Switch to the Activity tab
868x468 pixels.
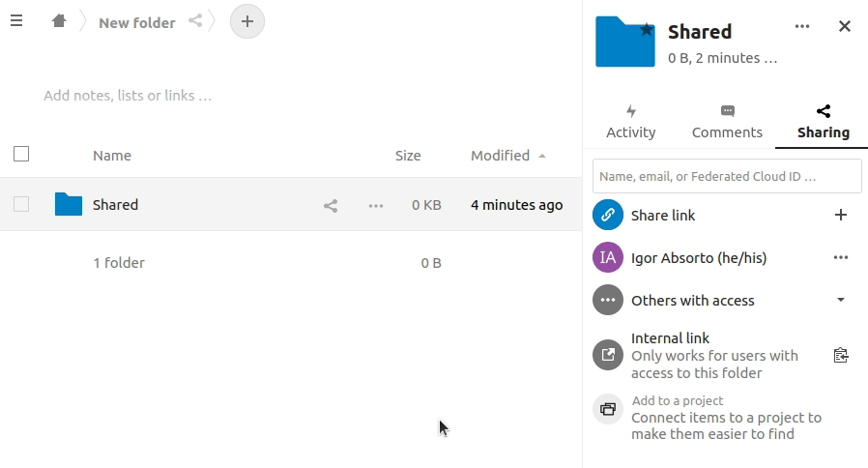click(630, 123)
